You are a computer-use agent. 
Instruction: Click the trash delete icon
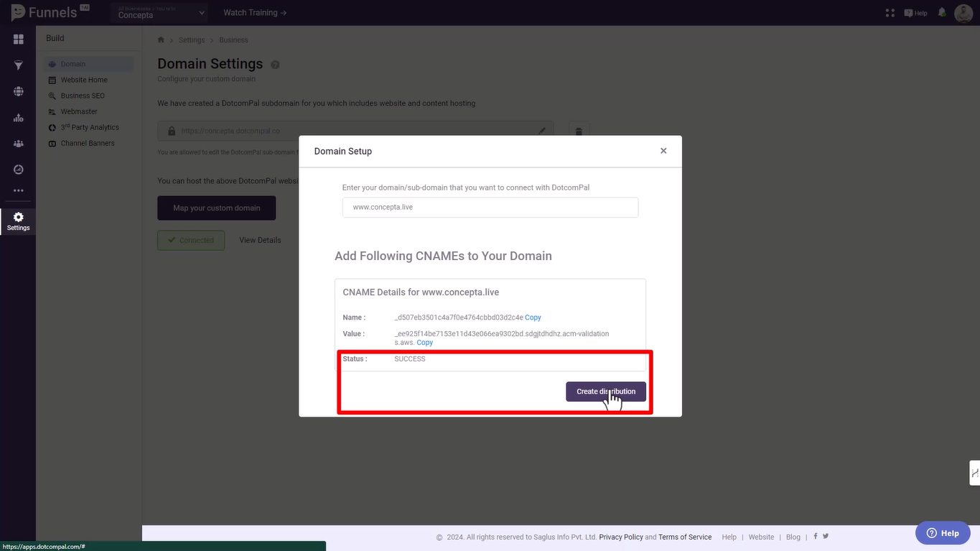tap(579, 131)
